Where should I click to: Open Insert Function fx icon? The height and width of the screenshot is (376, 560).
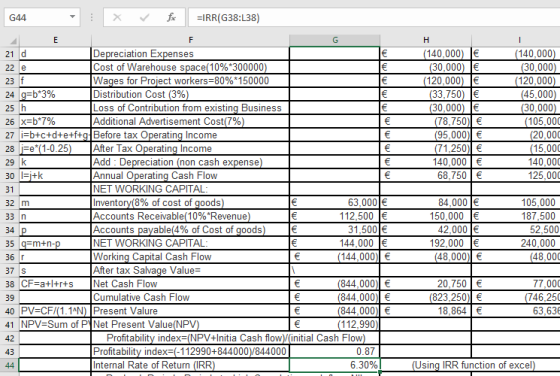coord(171,17)
